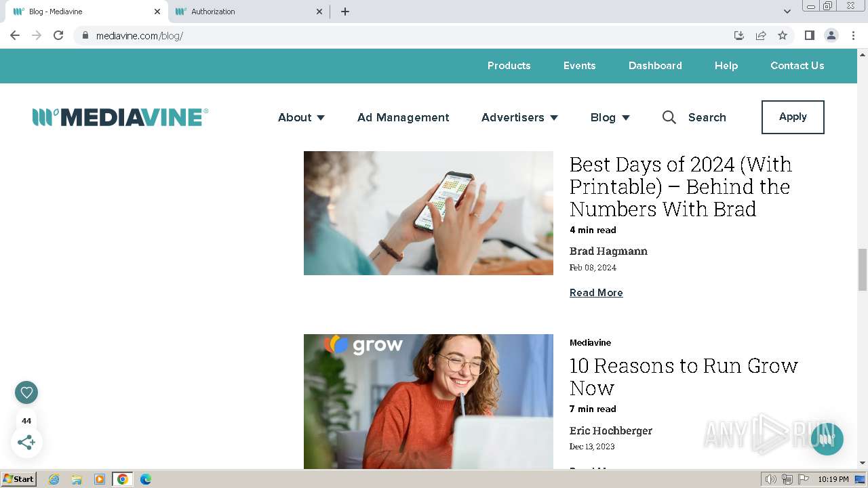Open a new tab with plus button
This screenshot has height=488, width=868.
(x=345, y=12)
